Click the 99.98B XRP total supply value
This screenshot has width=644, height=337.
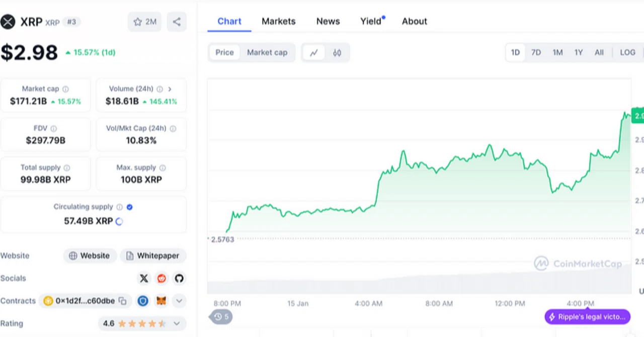pyautogui.click(x=45, y=180)
